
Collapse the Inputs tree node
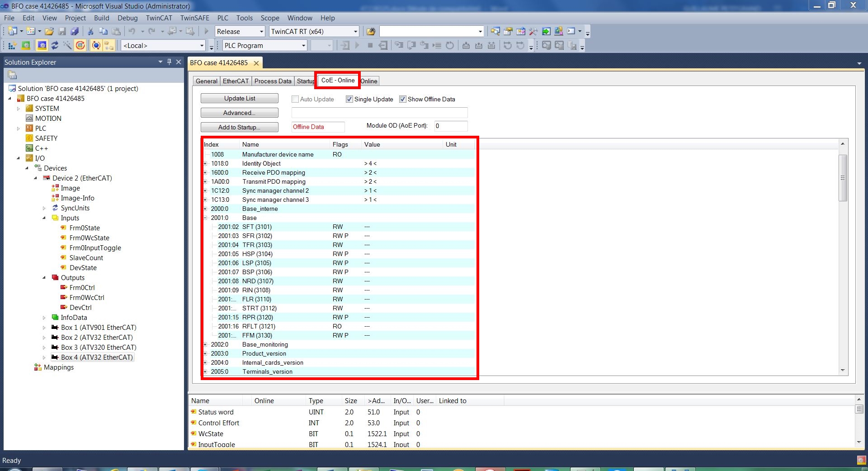coord(44,218)
